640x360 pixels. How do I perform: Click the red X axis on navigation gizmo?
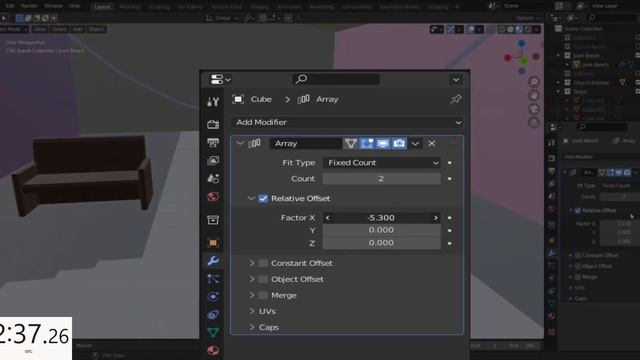[x=508, y=58]
